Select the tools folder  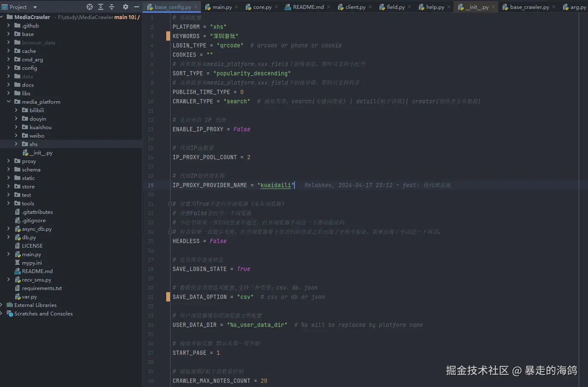(28, 203)
